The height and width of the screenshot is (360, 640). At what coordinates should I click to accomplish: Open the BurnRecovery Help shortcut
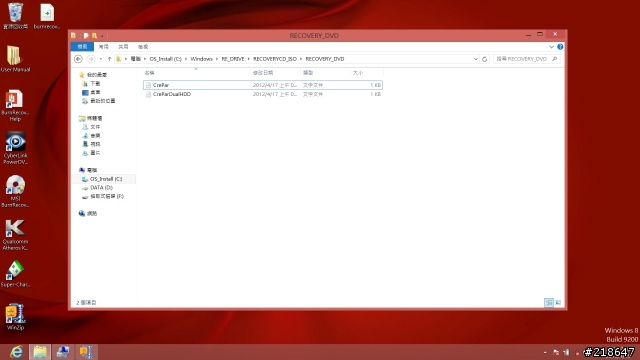(15, 106)
